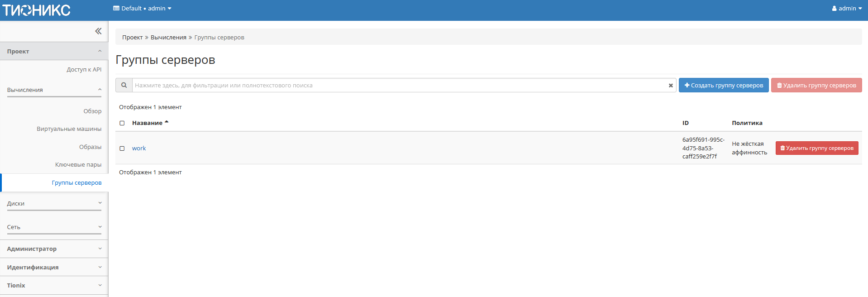This screenshot has height=297, width=868.
Task: Tick the checkbox for work group
Action: pyautogui.click(x=122, y=148)
